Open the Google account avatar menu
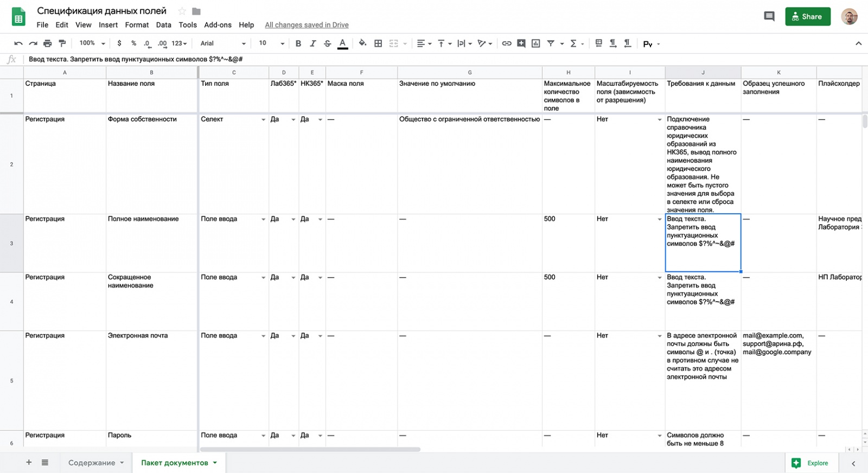This screenshot has width=868, height=473. pos(850,16)
